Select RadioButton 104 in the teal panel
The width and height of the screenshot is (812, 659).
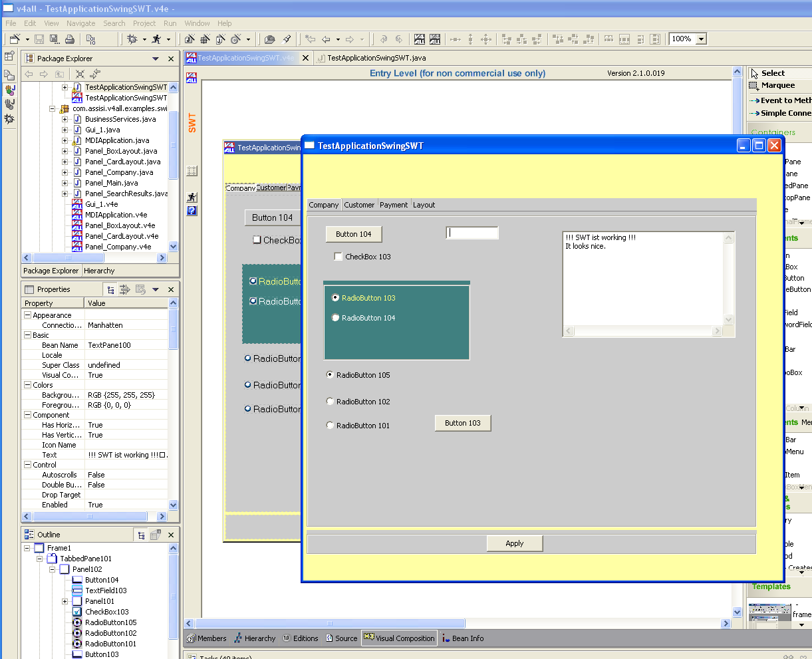click(335, 318)
